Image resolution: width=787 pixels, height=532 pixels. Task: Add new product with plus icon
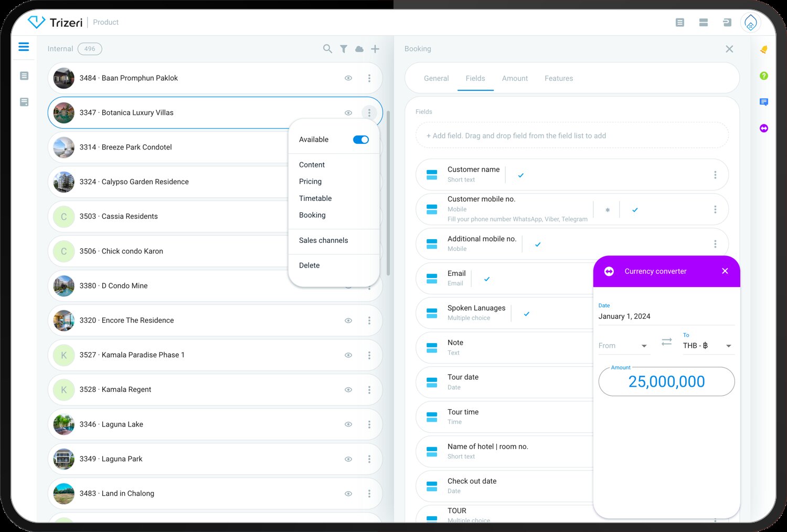point(375,49)
